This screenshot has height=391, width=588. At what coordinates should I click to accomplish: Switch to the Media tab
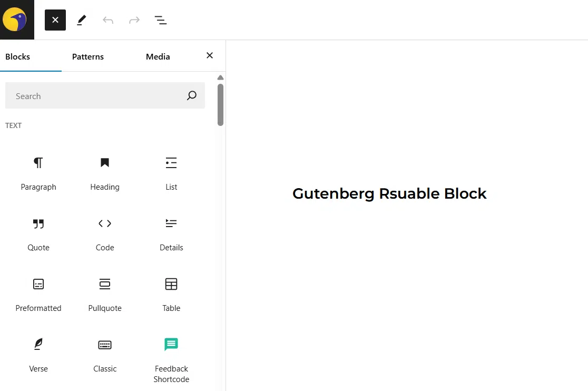tap(158, 56)
